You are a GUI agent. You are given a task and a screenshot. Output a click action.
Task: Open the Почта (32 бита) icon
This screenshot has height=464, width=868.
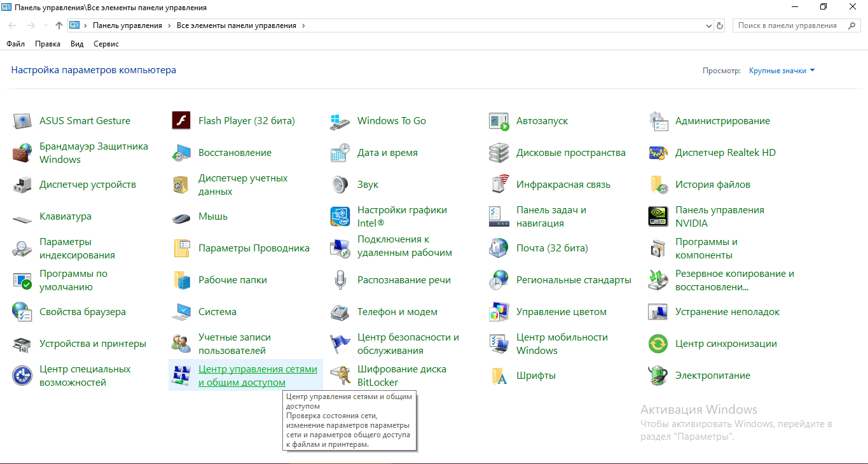pyautogui.click(x=500, y=248)
